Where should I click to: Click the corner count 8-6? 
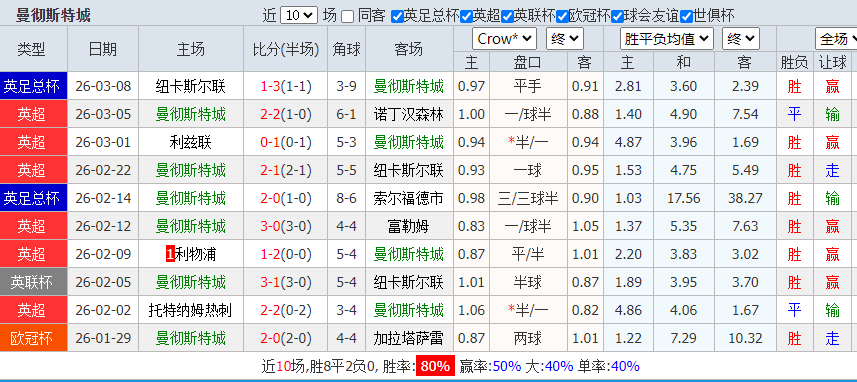[347, 198]
